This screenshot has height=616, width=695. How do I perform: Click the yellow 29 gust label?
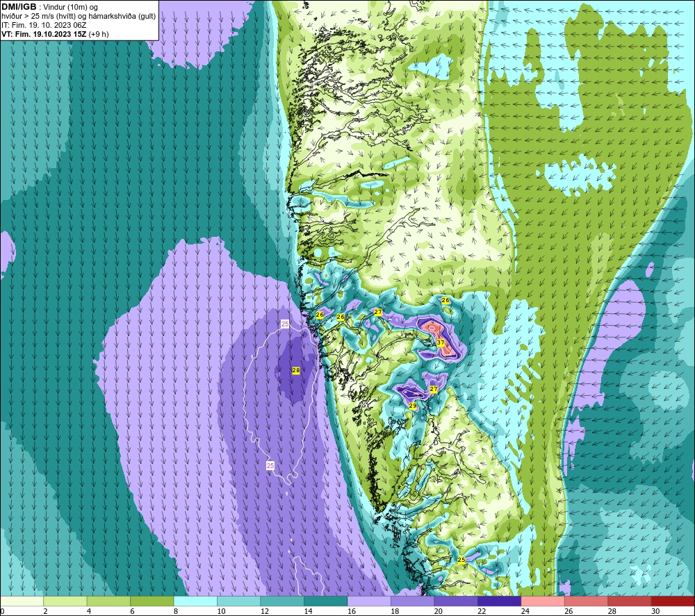pos(413,406)
